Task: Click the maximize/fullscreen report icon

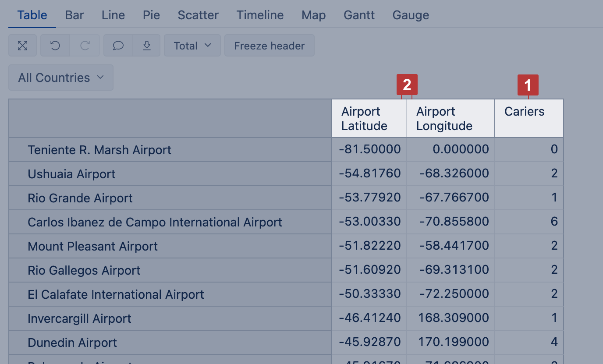Action: tap(22, 46)
